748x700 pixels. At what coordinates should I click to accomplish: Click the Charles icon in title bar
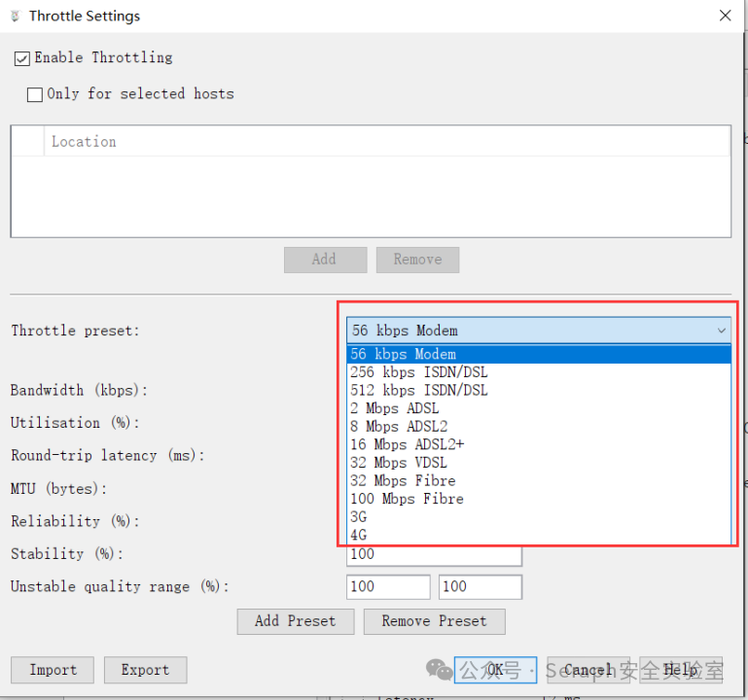point(16,17)
